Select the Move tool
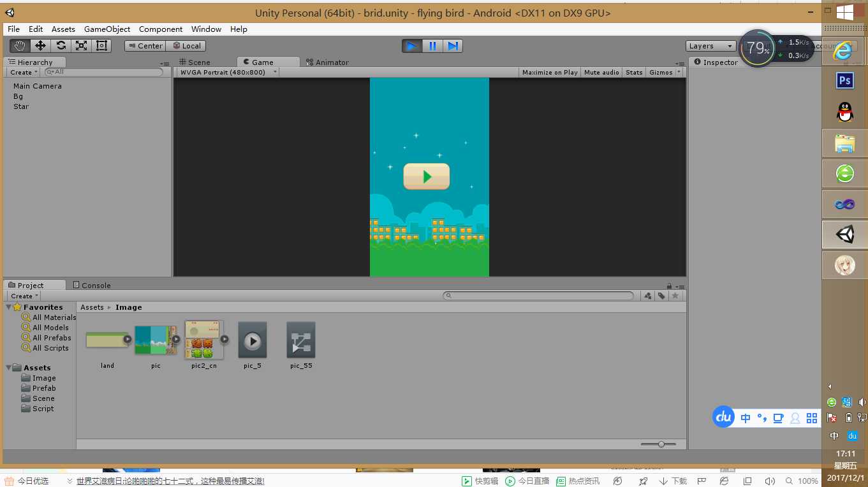The width and height of the screenshot is (868, 487). (x=40, y=45)
